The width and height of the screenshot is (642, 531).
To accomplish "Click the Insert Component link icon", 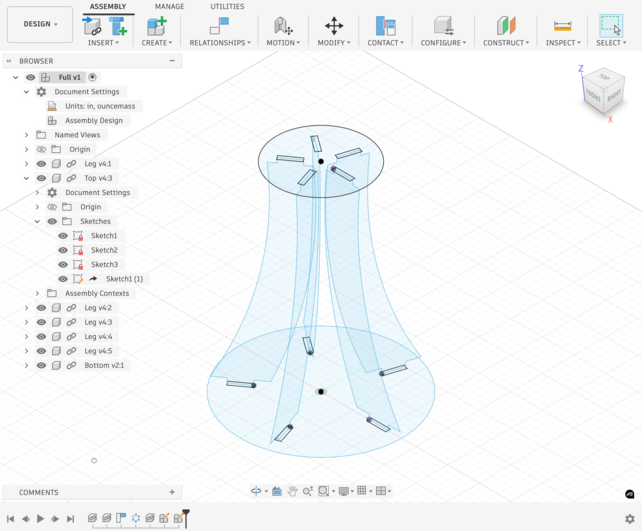I will 93,26.
